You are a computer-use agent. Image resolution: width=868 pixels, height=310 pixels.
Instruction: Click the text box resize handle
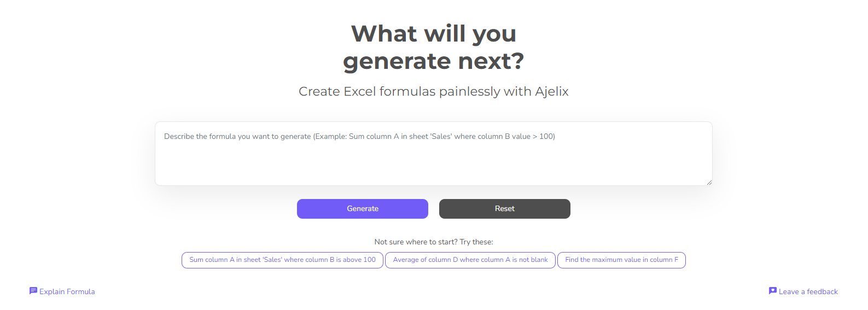(709, 182)
